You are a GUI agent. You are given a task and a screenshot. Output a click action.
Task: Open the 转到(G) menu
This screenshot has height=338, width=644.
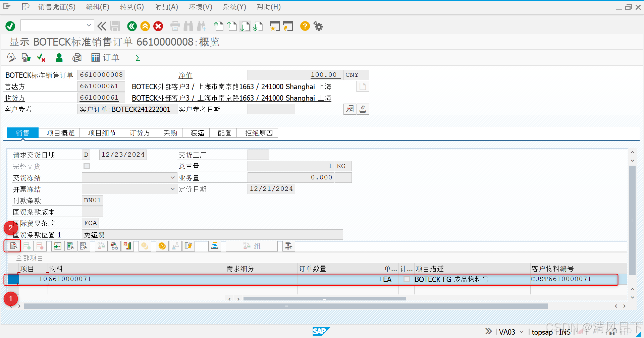[x=132, y=7]
